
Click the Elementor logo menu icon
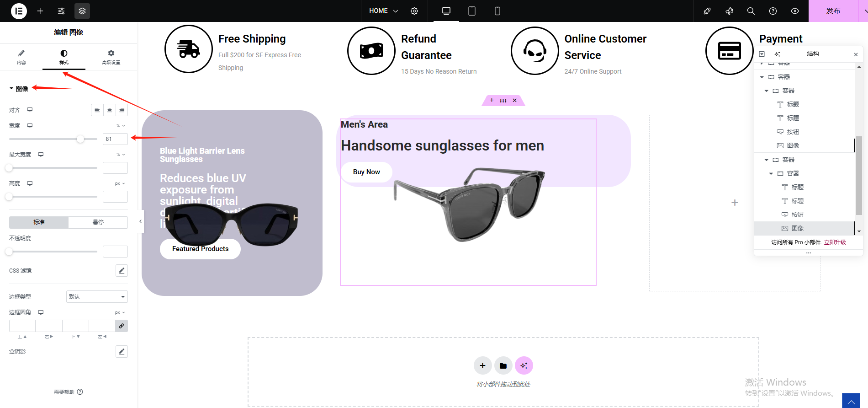19,11
